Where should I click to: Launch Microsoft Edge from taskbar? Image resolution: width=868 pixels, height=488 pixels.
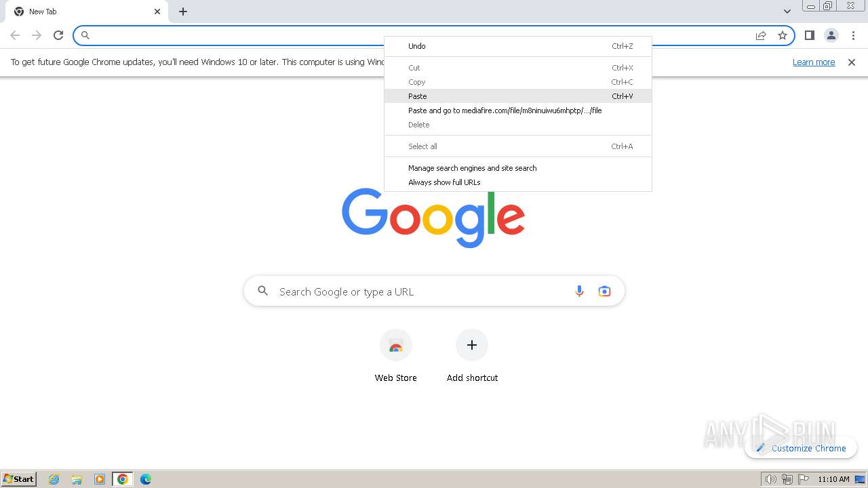146,479
